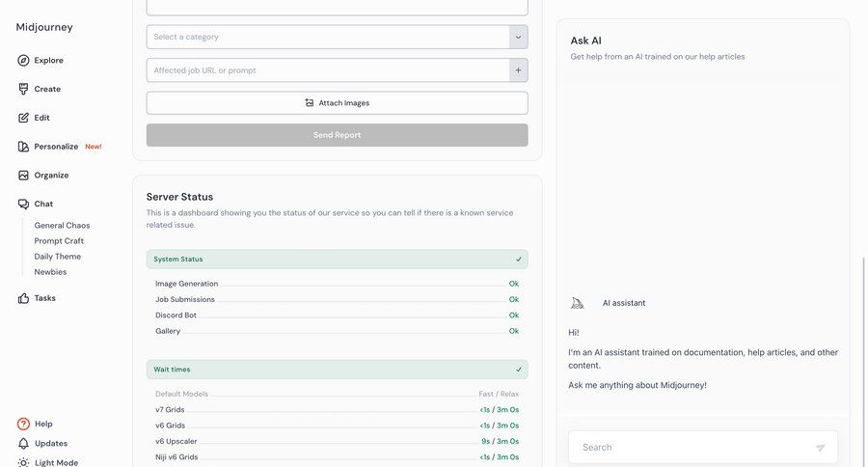The height and width of the screenshot is (467, 868).
Task: Click the Job Submissions status row
Action: coord(338,299)
